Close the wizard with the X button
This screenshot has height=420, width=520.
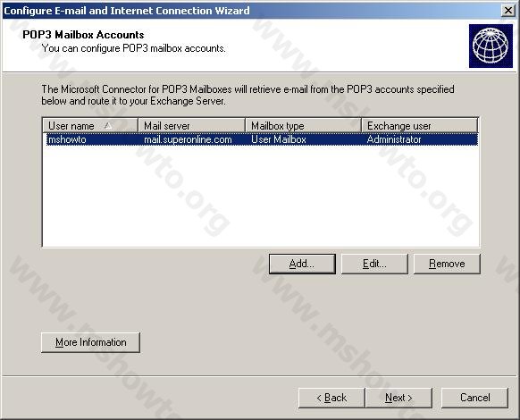507,11
